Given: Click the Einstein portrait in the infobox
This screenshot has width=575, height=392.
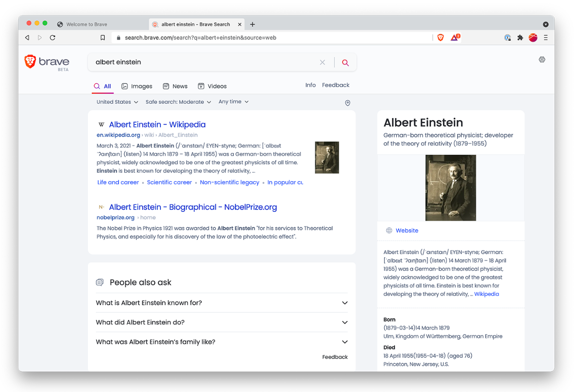Looking at the screenshot, I should click(450, 188).
